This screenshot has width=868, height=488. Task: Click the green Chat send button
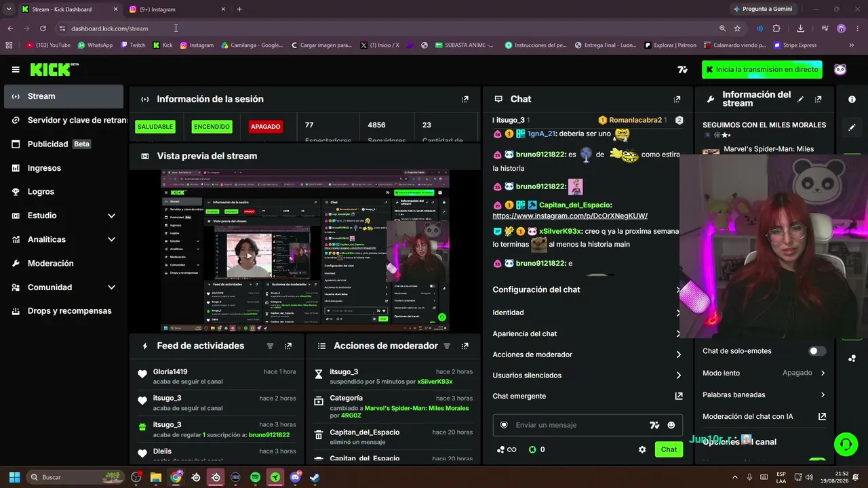click(669, 449)
